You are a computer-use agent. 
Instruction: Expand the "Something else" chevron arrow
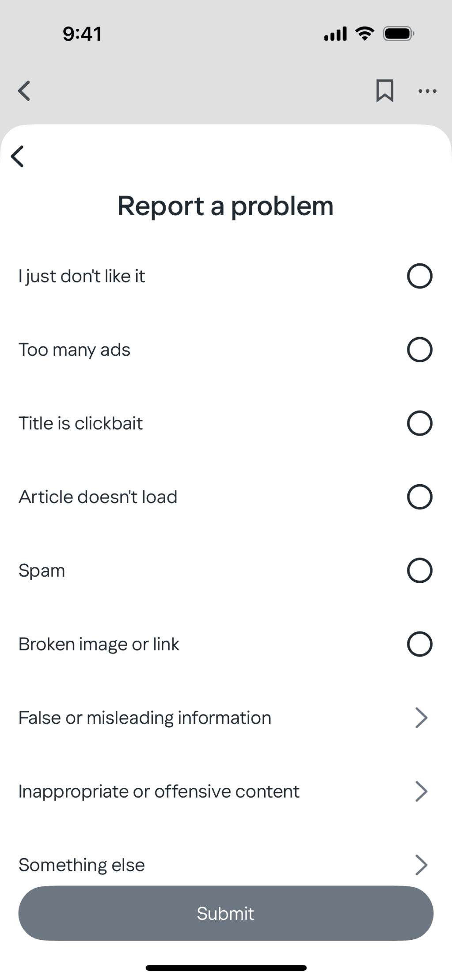421,865
